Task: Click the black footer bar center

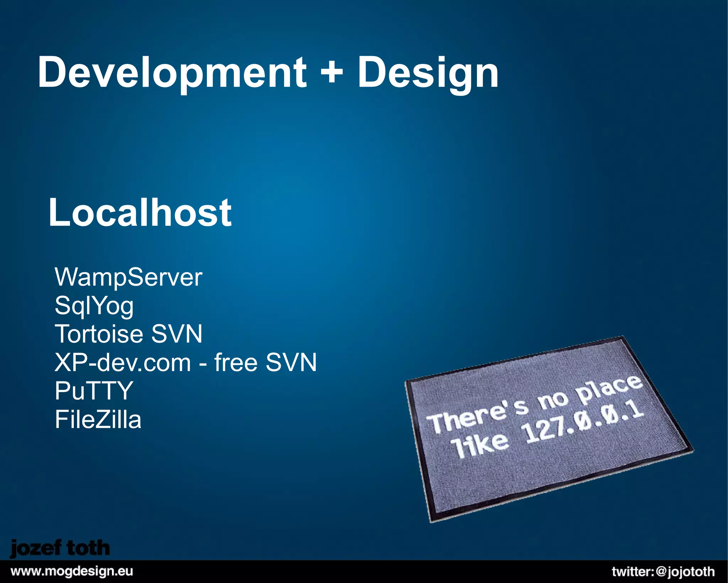Action: [x=364, y=572]
